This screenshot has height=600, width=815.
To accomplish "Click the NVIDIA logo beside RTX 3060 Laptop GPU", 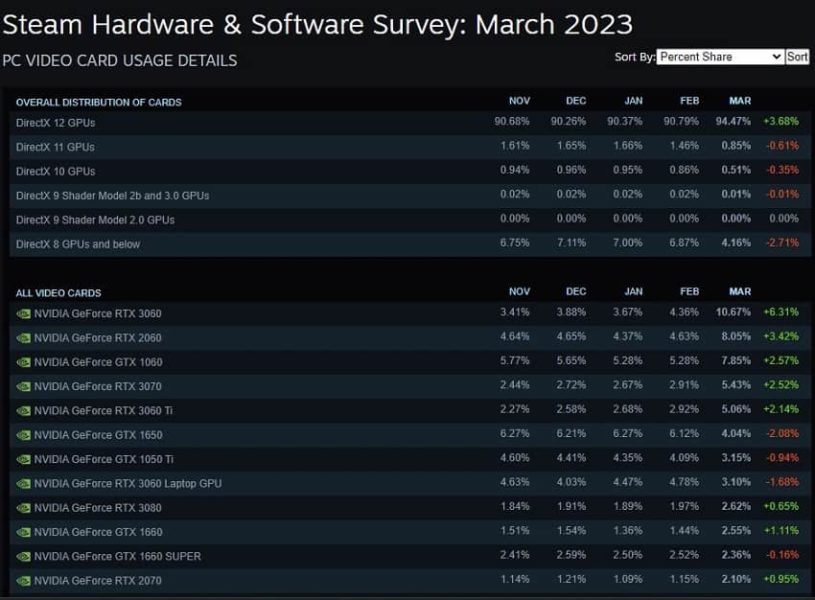I will 23,484.
